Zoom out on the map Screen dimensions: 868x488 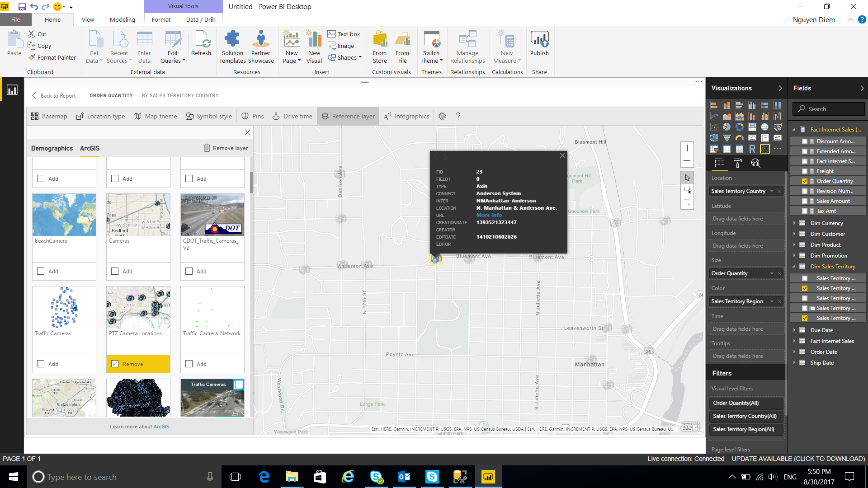(687, 161)
